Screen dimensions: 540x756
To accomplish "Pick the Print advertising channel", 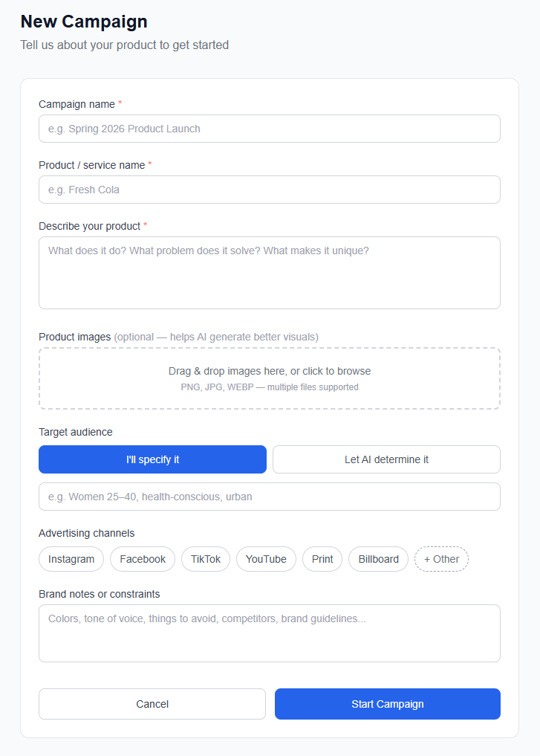I will click(322, 559).
